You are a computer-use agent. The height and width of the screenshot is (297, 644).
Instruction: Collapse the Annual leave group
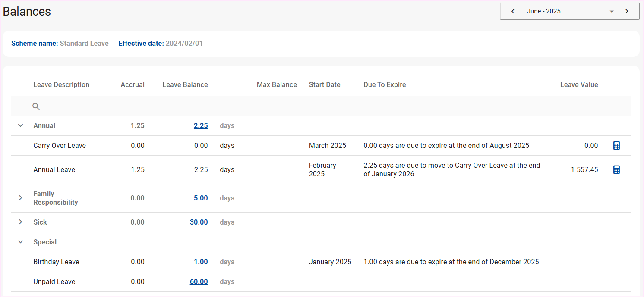(x=20, y=126)
